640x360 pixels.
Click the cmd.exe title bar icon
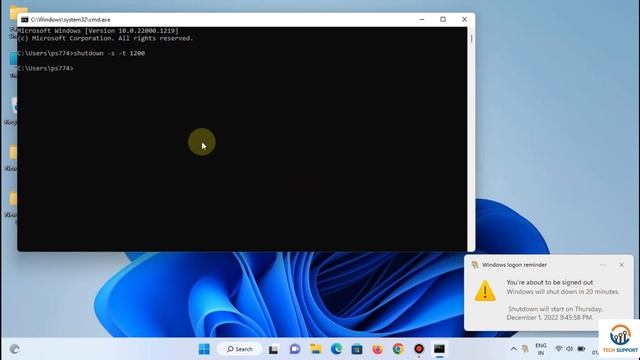pos(24,20)
